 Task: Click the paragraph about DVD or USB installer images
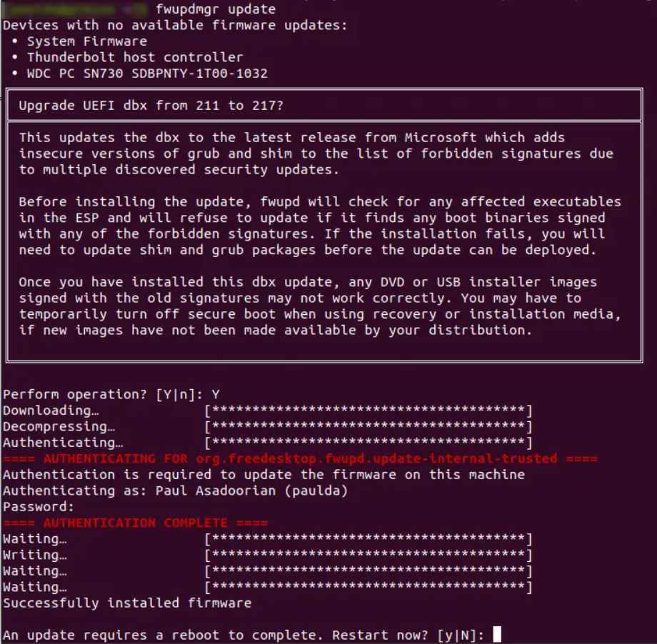[320, 306]
